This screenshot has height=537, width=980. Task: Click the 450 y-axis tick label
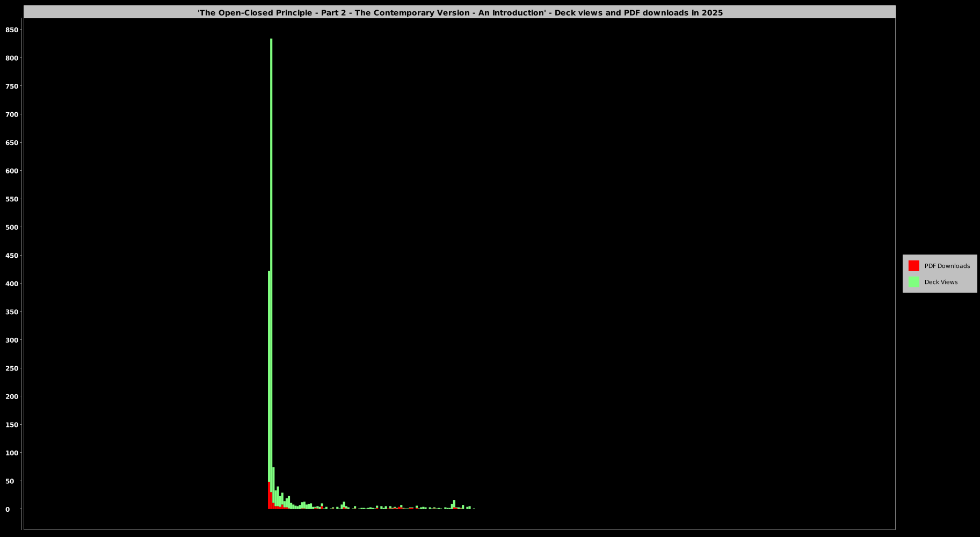(12, 256)
